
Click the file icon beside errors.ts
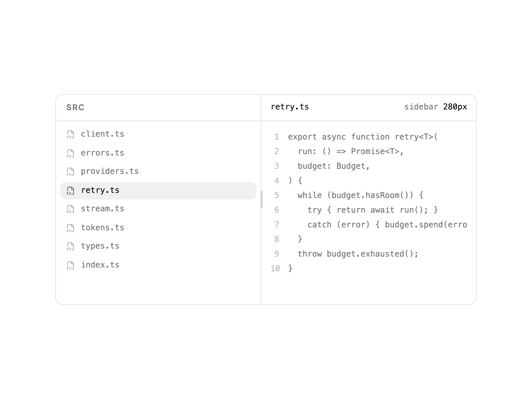point(70,154)
